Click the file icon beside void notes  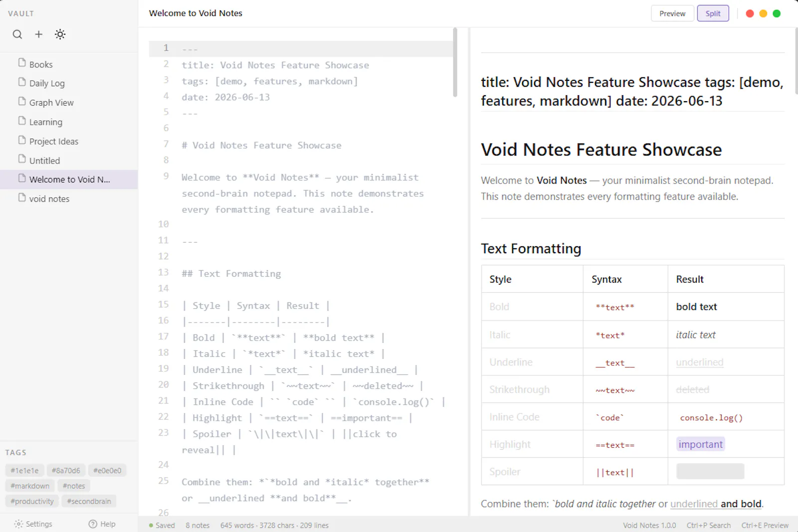22,197
